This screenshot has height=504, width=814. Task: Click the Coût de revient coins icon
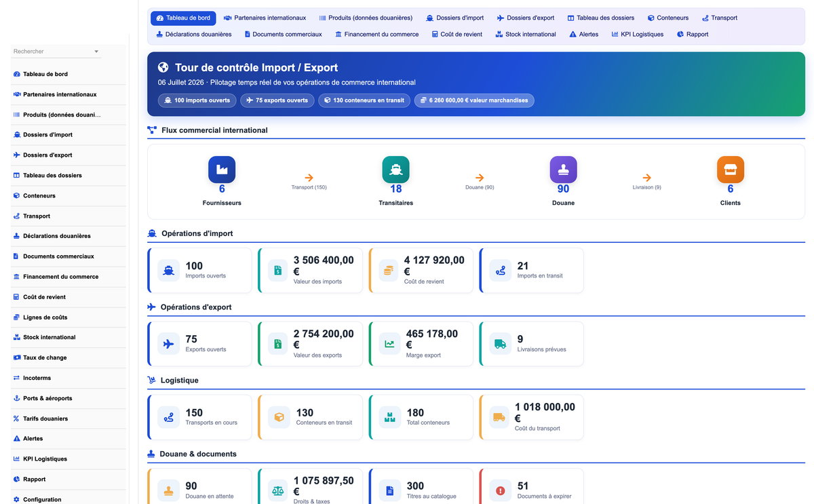(389, 271)
